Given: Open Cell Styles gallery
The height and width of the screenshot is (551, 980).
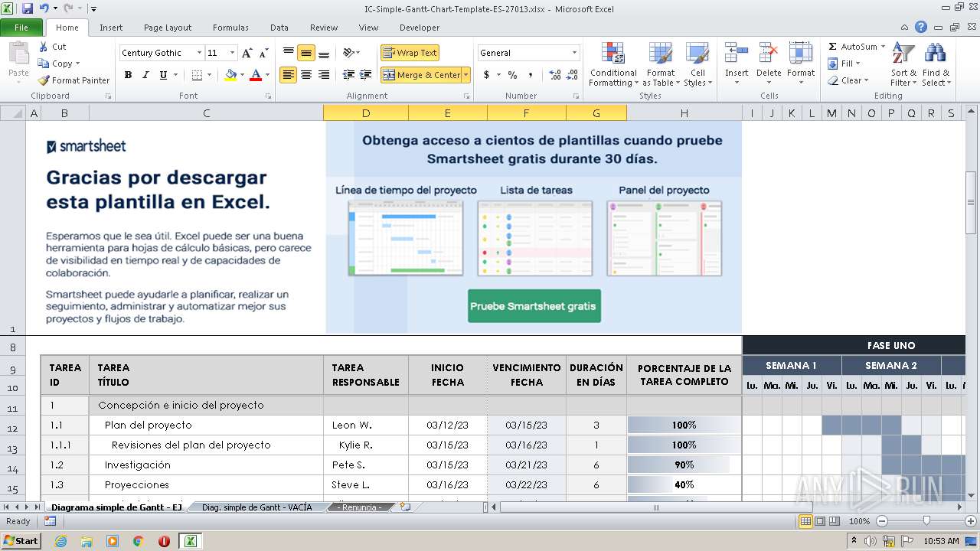Looking at the screenshot, I should 697,64.
